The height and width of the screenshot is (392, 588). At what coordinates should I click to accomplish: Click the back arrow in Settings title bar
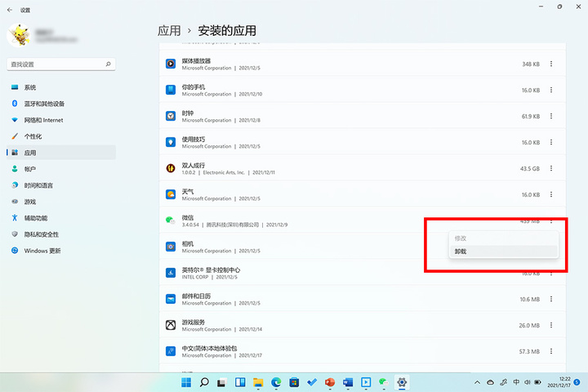(10, 10)
